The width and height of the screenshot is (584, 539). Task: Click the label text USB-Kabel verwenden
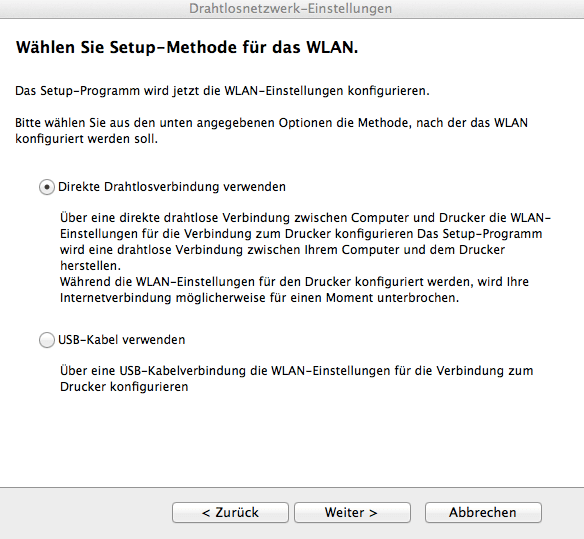pos(121,340)
